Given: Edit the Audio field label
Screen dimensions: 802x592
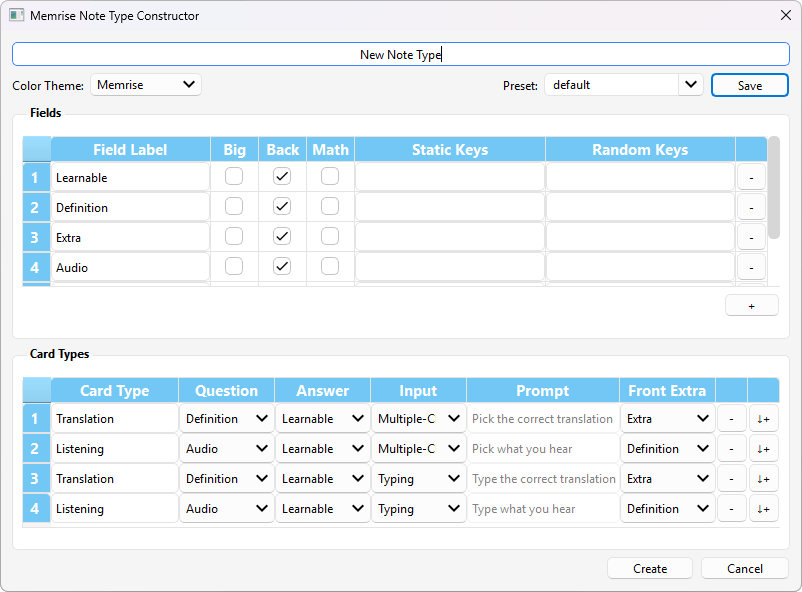Looking at the screenshot, I should (x=130, y=267).
